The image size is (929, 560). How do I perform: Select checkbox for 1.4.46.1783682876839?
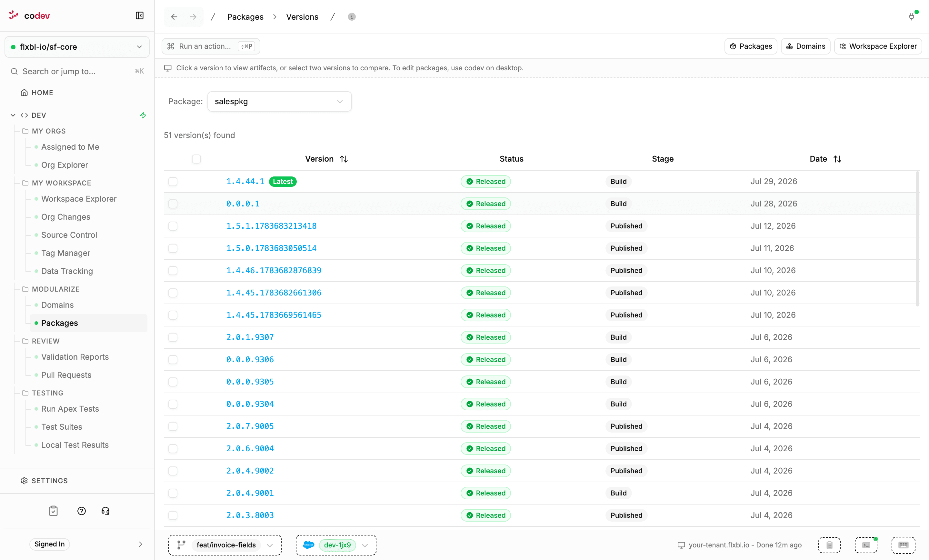coord(173,271)
